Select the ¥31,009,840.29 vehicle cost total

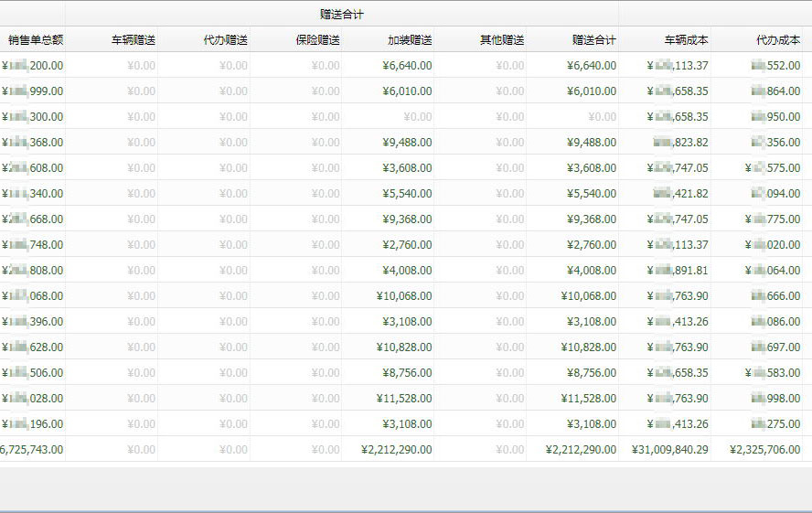click(669, 450)
